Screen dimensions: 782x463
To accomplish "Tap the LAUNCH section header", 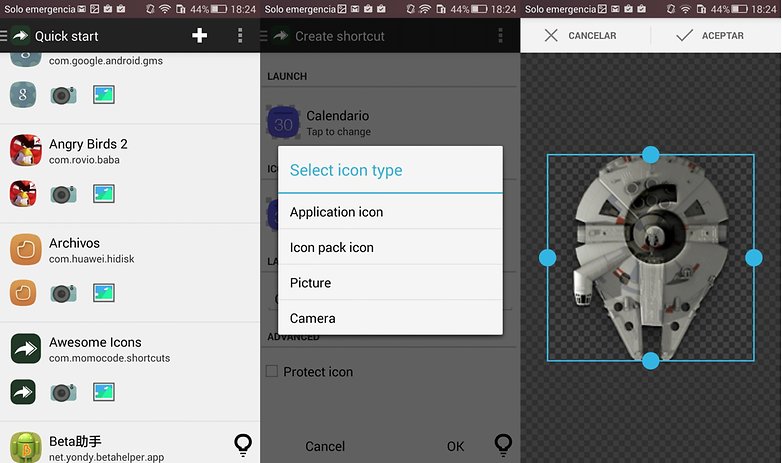I will (287, 76).
